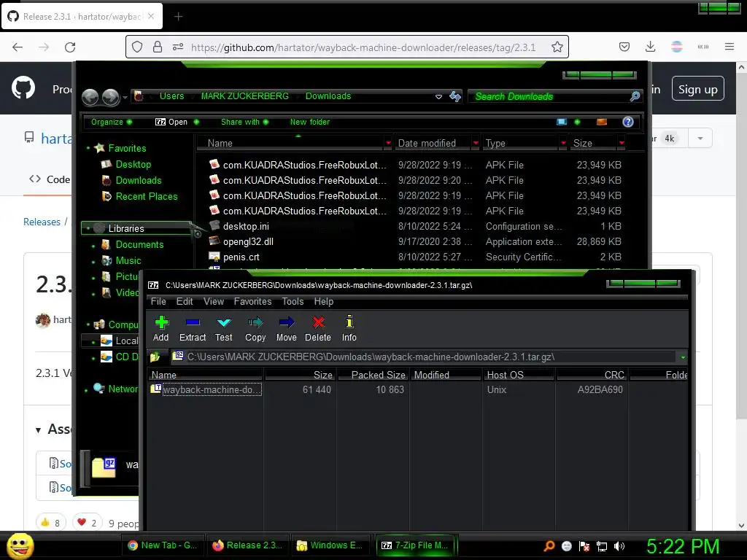Click the smiley Start button
The height and width of the screenshot is (560, 747).
[x=20, y=546]
